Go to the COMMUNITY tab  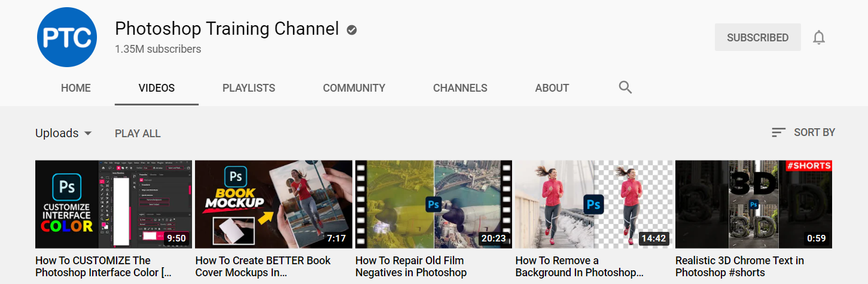click(354, 88)
